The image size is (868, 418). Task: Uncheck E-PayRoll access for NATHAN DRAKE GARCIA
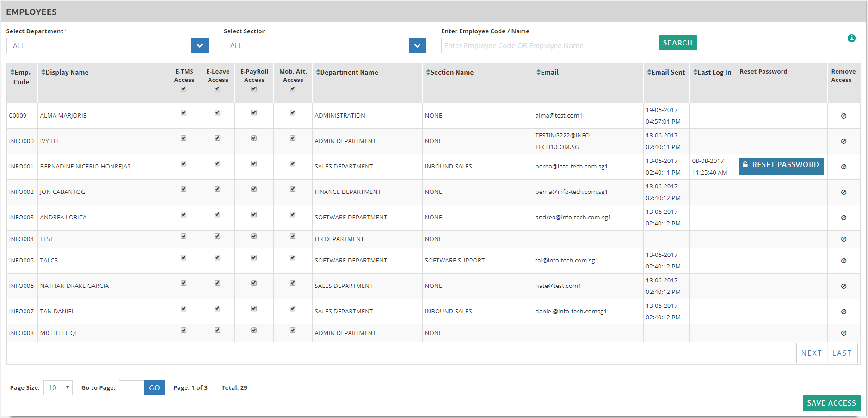coord(254,283)
